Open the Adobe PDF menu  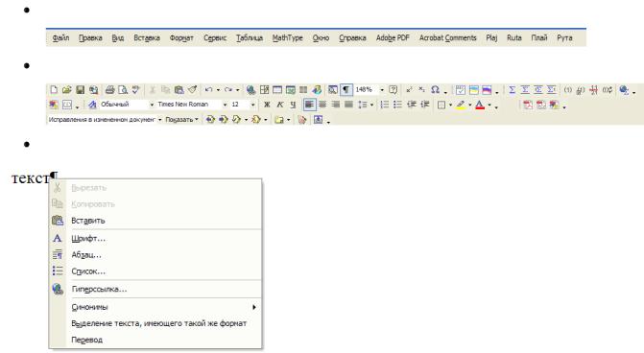click(x=393, y=37)
